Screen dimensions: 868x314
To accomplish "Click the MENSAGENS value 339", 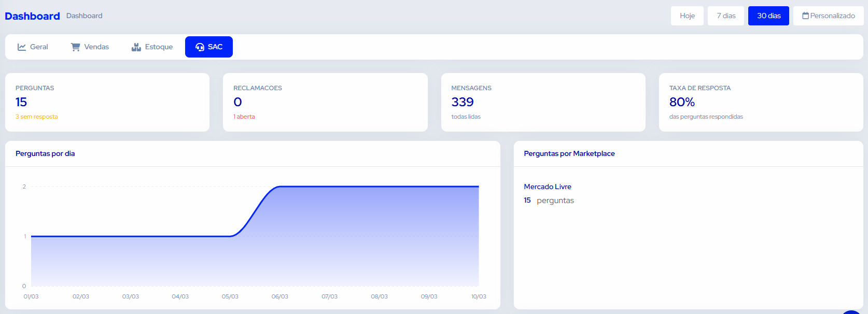I will tap(463, 102).
